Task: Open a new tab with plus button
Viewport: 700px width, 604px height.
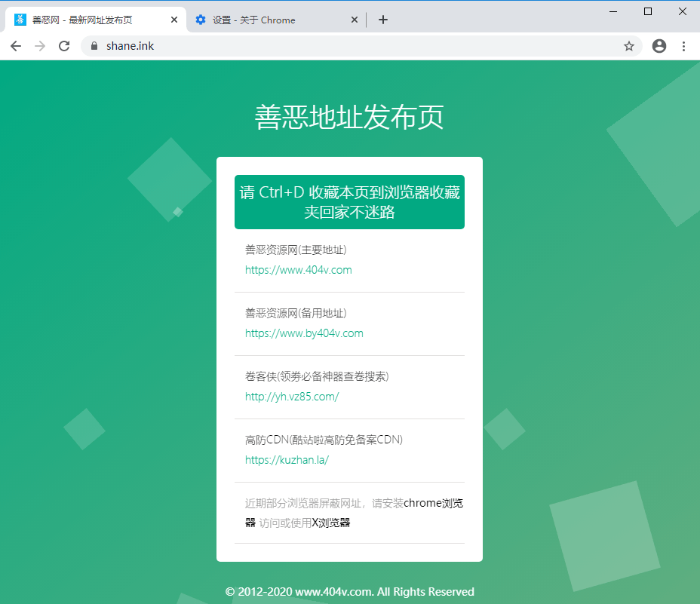Action: (x=383, y=20)
